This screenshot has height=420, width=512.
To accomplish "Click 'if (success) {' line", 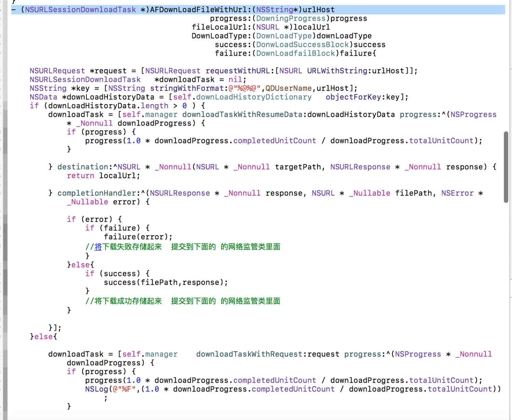I will [x=117, y=274].
